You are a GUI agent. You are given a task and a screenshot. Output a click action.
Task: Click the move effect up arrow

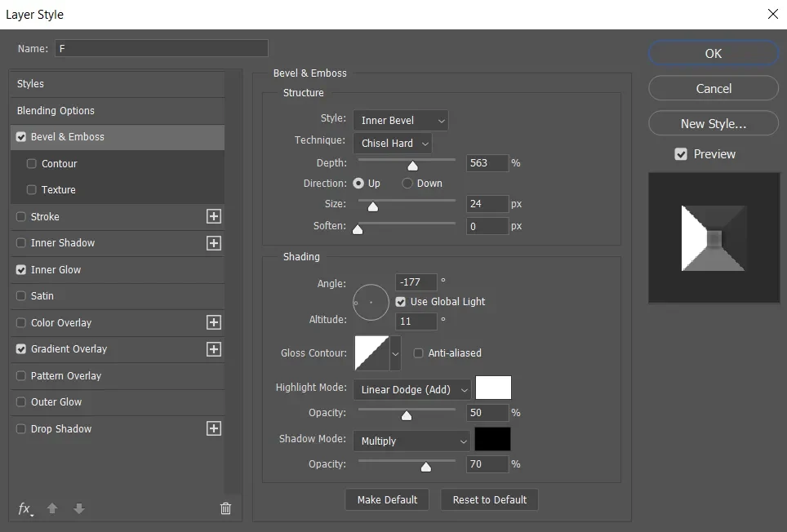(x=52, y=509)
